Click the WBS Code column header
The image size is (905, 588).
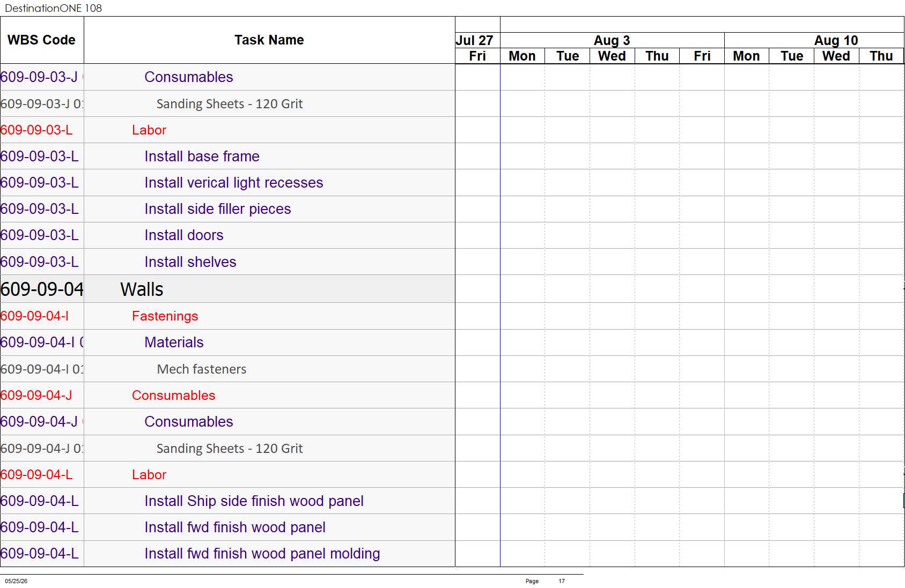(41, 40)
